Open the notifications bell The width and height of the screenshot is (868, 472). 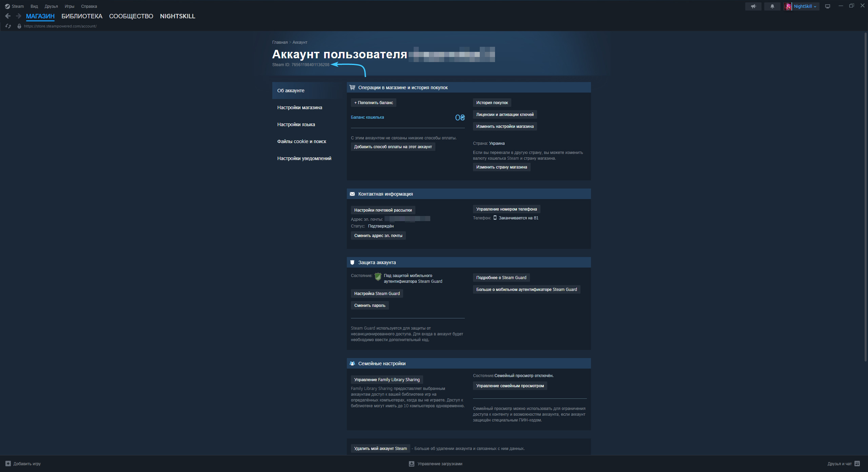click(772, 6)
